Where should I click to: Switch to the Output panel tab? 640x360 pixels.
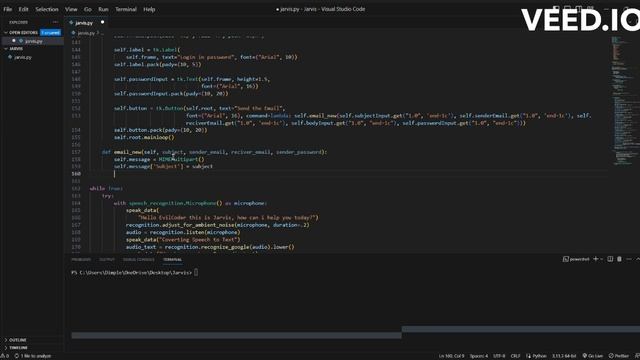pos(107,260)
